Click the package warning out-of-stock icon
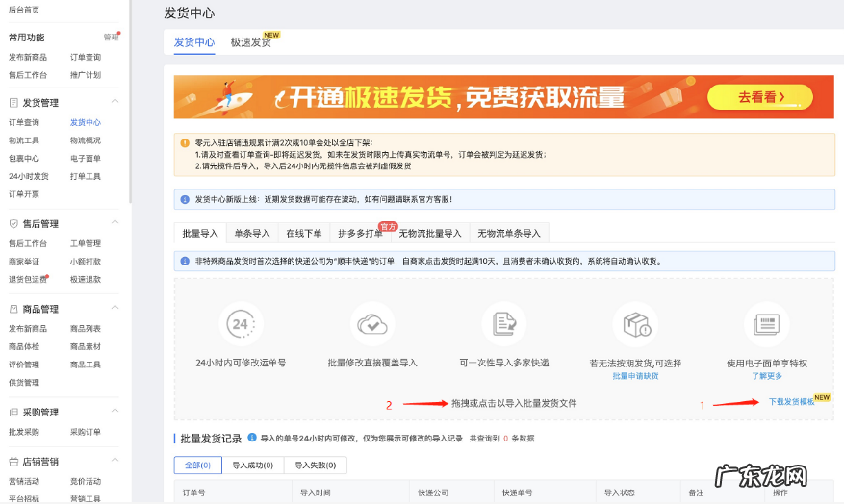Image resolution: width=844 pixels, height=504 pixels. point(636,324)
